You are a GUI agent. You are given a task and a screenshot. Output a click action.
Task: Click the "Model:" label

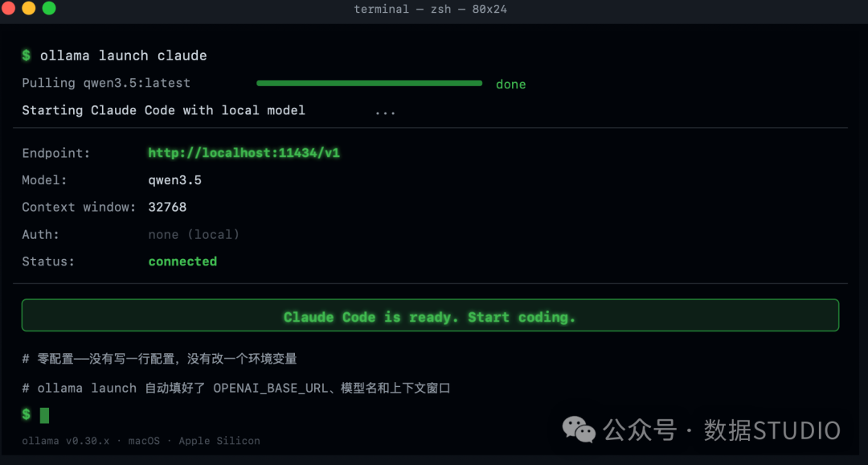[44, 180]
